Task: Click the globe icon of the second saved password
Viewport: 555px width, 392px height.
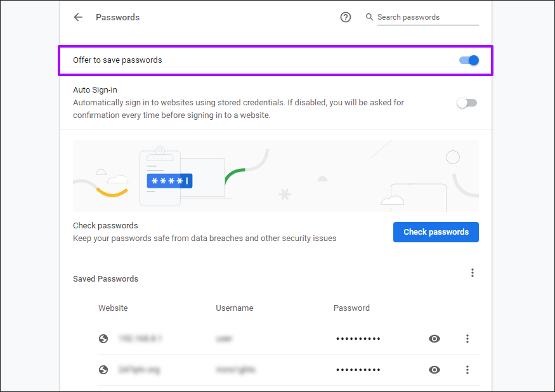Action: click(x=103, y=370)
